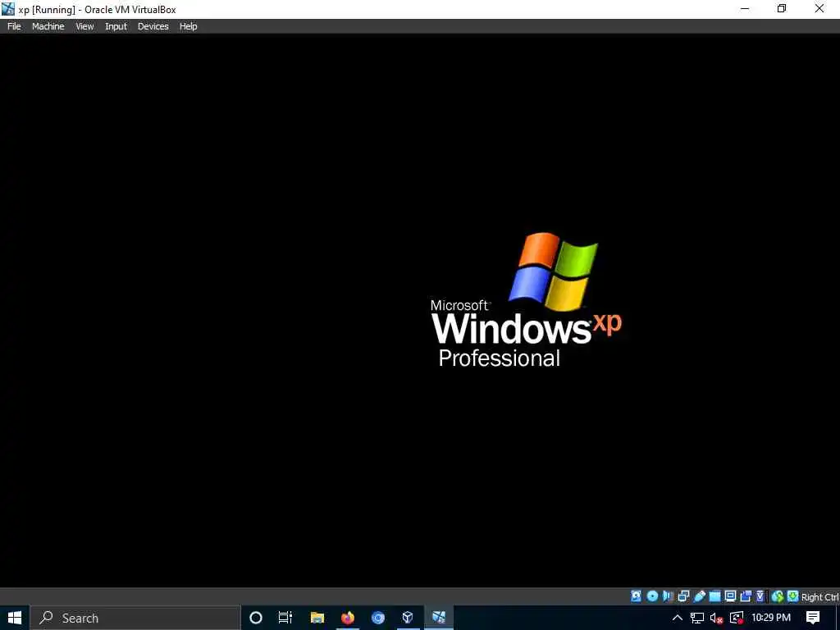
Task: Click the virtualization V status icon
Action: click(x=760, y=596)
